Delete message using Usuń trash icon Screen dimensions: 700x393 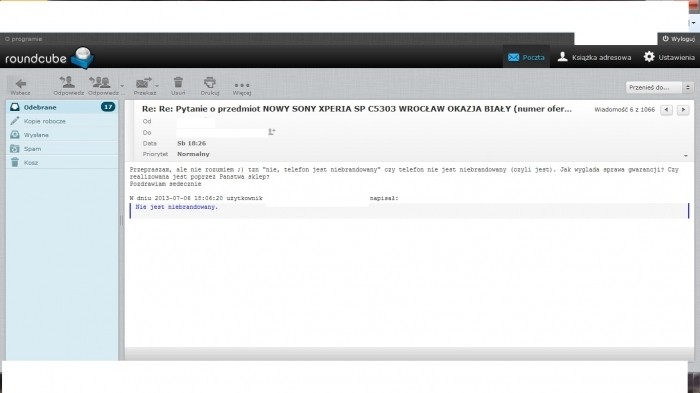(178, 82)
